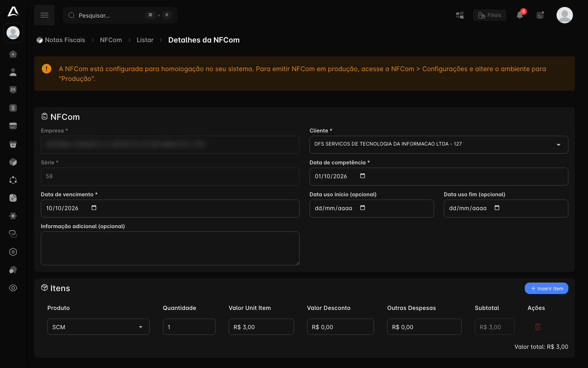588x368 pixels.
Task: Click the logo icon at top left
Action: (13, 11)
